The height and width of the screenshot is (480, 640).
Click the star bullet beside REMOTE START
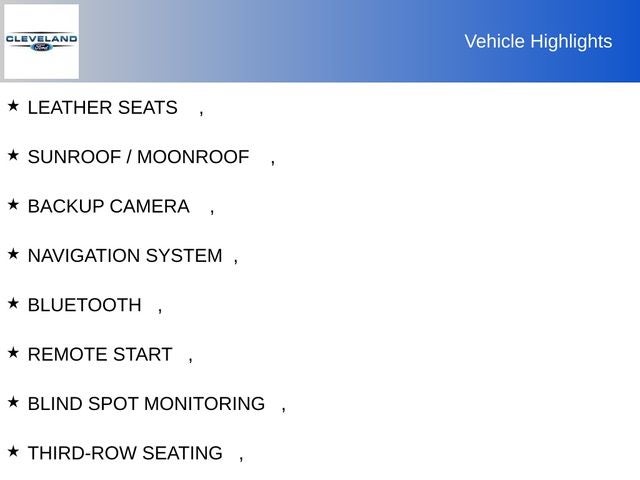pyautogui.click(x=13, y=352)
